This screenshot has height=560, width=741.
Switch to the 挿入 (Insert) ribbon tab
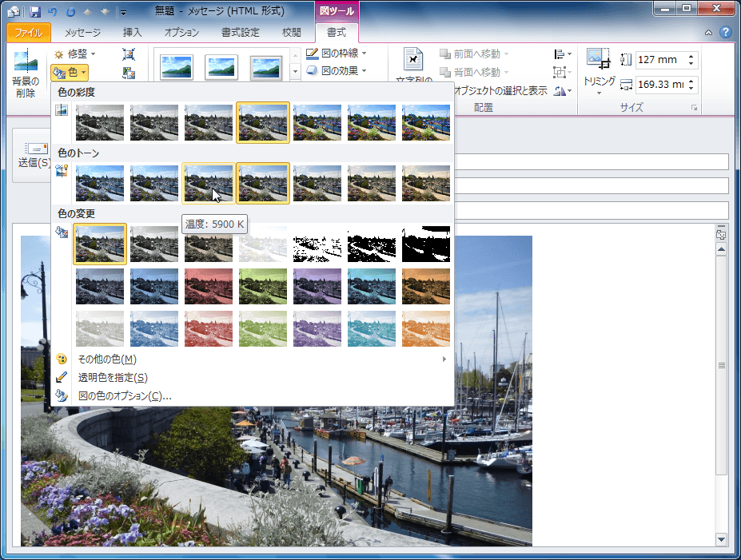tap(132, 33)
